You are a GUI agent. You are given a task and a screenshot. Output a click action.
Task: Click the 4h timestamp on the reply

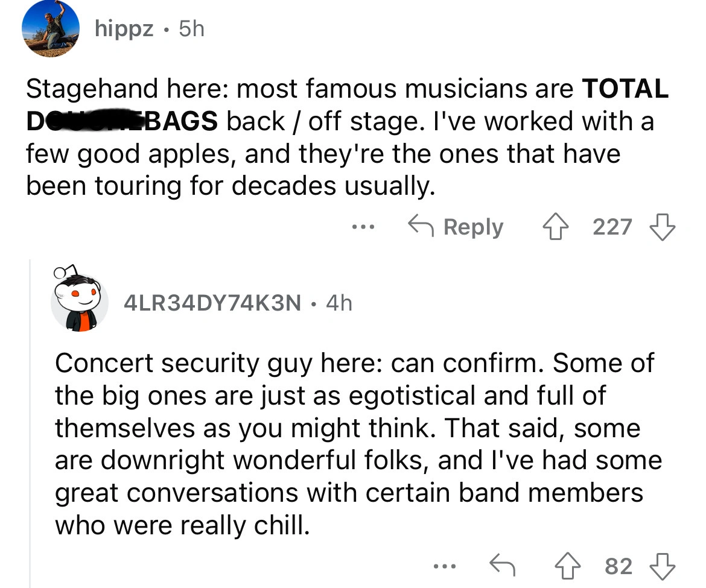click(339, 303)
